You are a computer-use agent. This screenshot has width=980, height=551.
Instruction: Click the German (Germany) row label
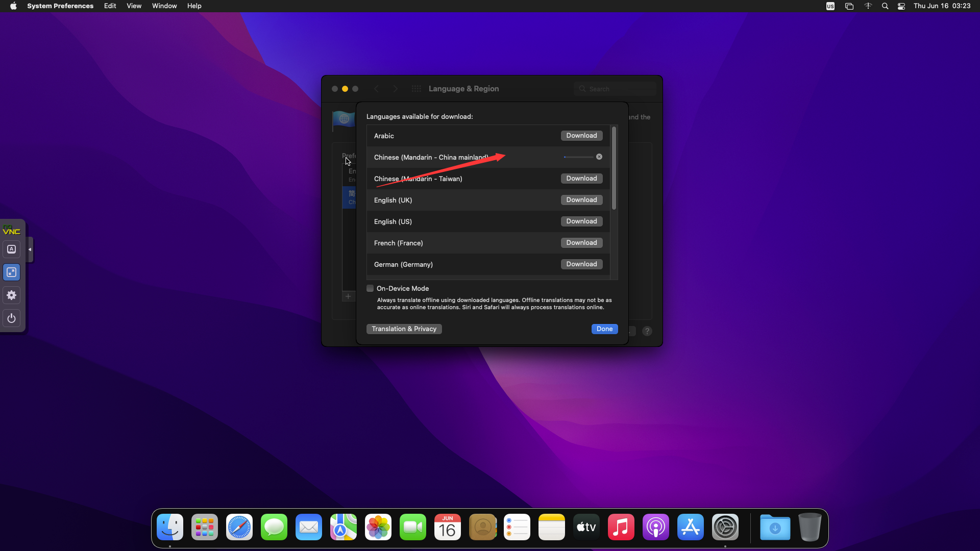tap(403, 265)
